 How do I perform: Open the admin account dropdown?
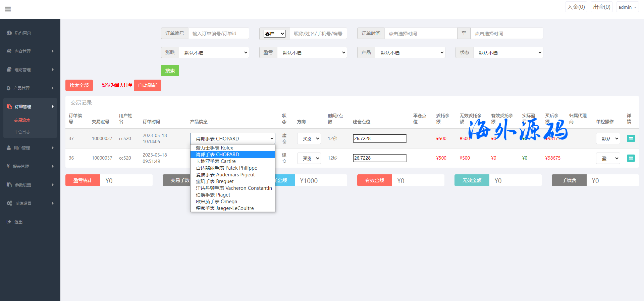coord(627,7)
